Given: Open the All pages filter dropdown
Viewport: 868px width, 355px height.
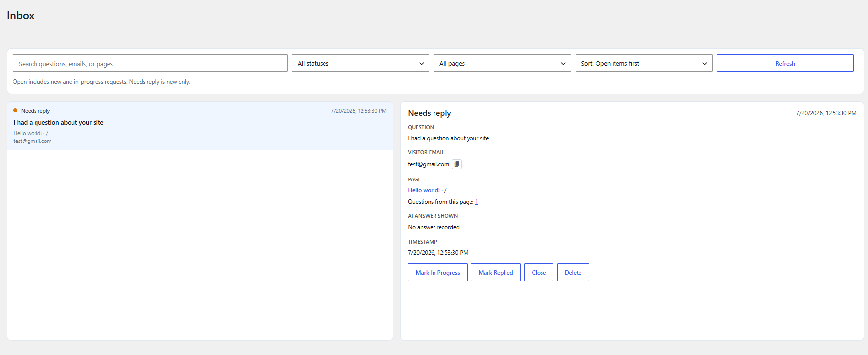Looking at the screenshot, I should 502,63.
